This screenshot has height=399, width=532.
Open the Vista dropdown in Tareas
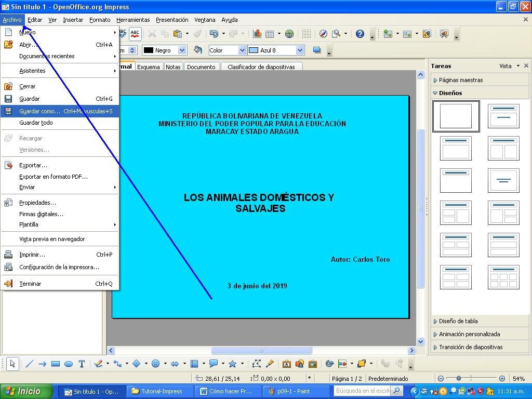coord(509,66)
